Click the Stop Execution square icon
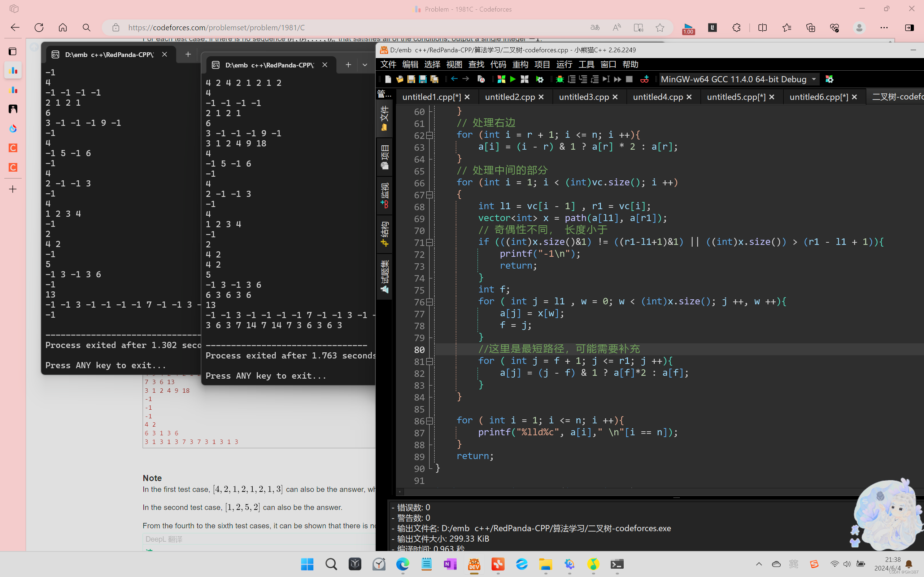The height and width of the screenshot is (577, 924). pyautogui.click(x=629, y=79)
